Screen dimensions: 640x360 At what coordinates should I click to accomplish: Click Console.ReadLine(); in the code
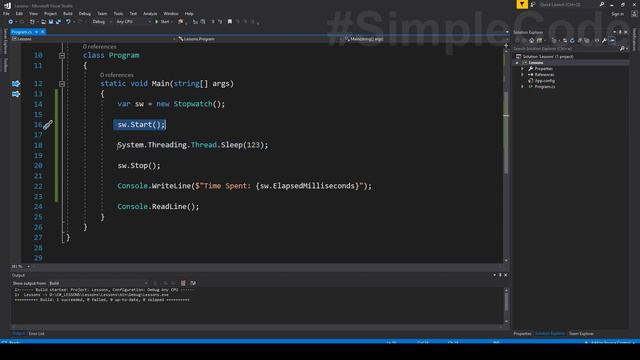coord(158,206)
